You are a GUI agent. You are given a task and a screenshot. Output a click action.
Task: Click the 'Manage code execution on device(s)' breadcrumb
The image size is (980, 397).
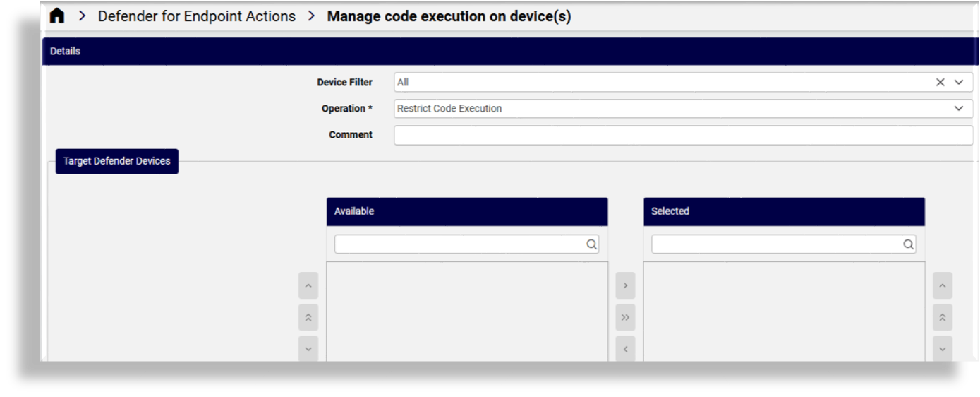(x=449, y=16)
